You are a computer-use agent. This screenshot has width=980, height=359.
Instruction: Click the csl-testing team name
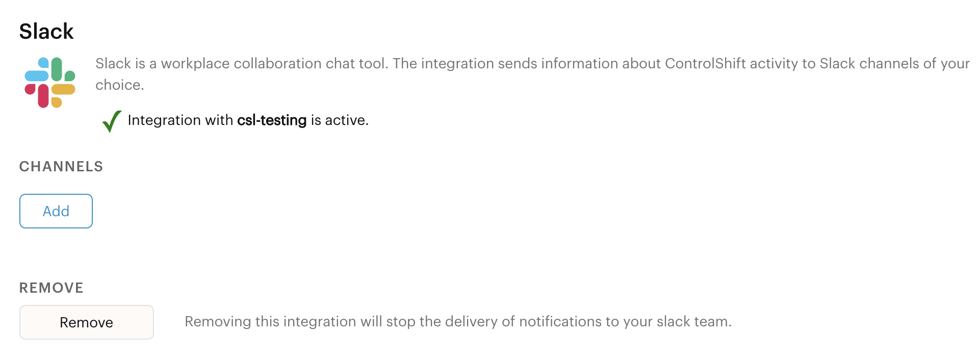[x=272, y=120]
